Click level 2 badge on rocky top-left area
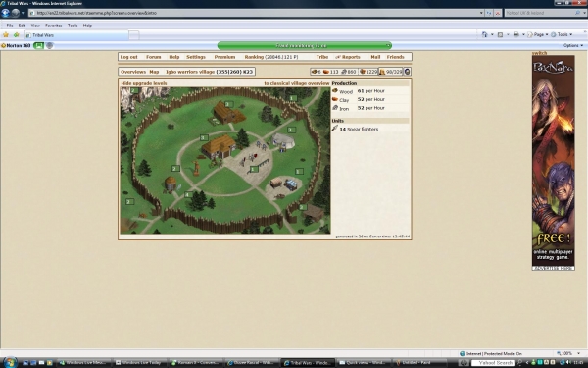 coord(134,90)
